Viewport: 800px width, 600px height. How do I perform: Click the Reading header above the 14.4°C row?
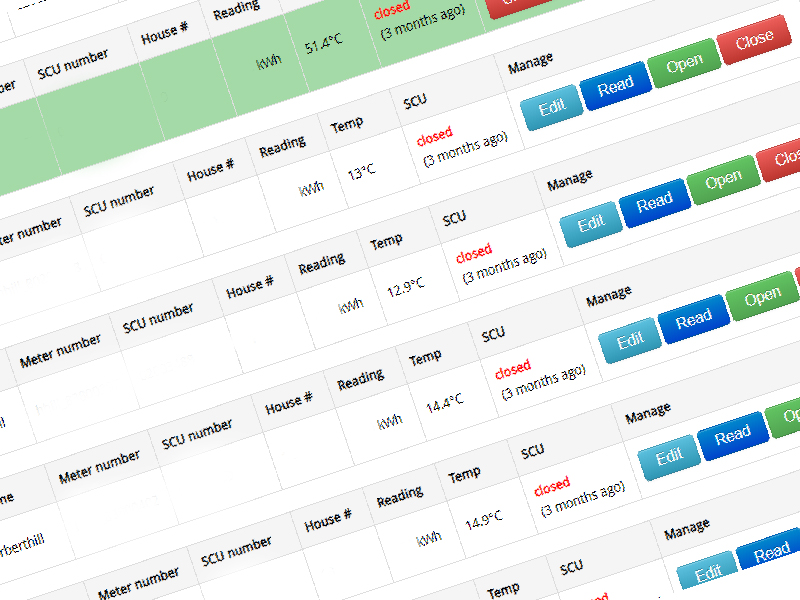[360, 378]
